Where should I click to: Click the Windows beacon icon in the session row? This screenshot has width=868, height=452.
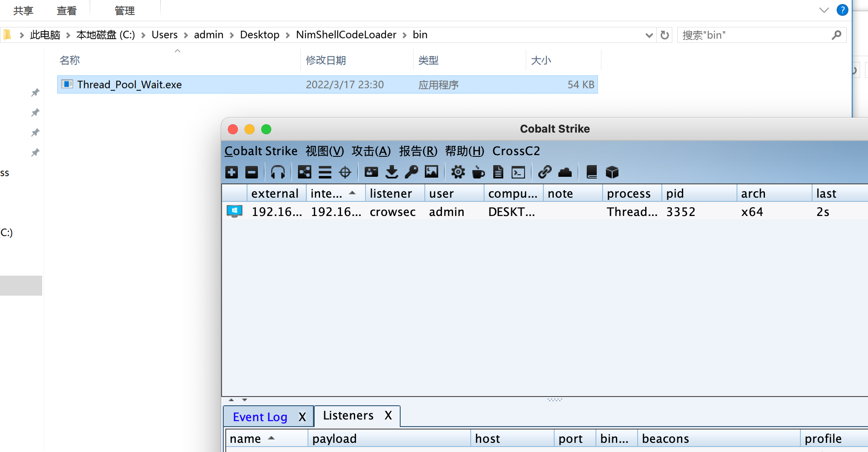pos(234,211)
